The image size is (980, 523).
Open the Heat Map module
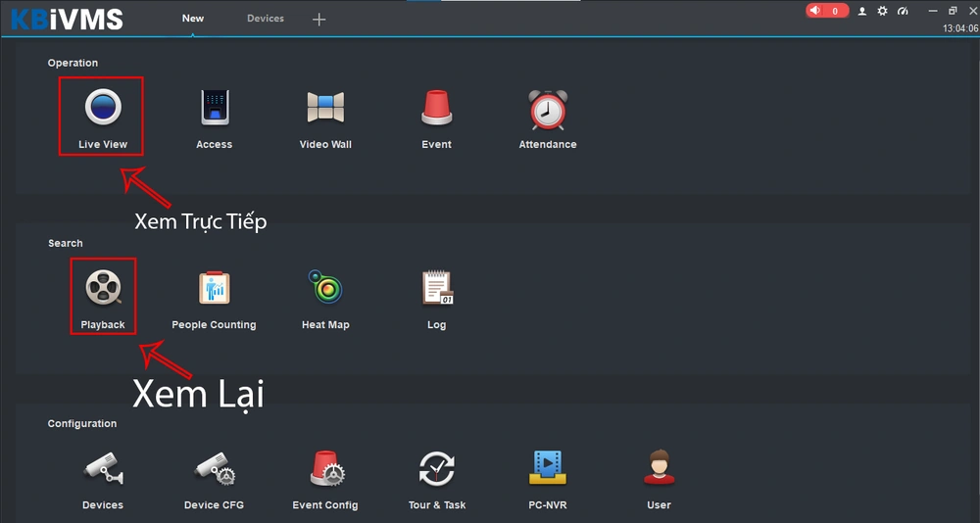[x=325, y=289]
